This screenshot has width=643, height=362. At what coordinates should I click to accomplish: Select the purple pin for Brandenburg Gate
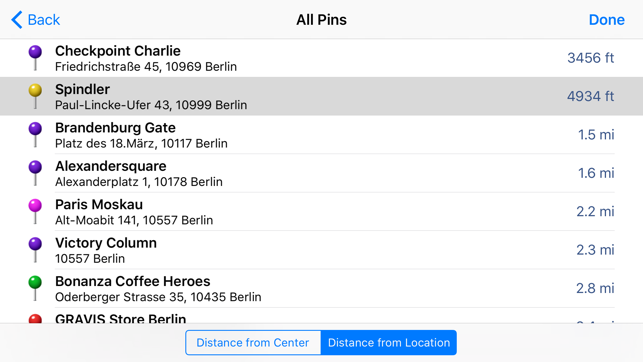[35, 134]
